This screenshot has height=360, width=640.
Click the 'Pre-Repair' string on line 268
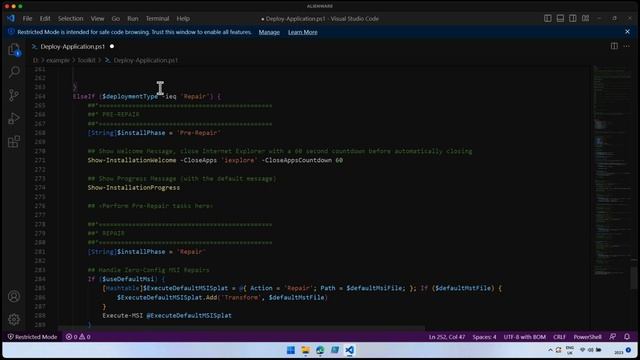pos(199,133)
